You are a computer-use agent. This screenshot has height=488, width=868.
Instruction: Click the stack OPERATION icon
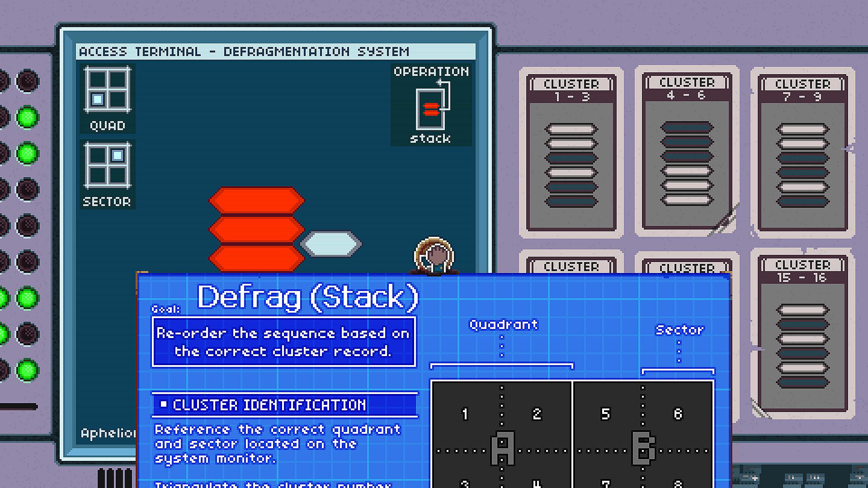(x=432, y=108)
